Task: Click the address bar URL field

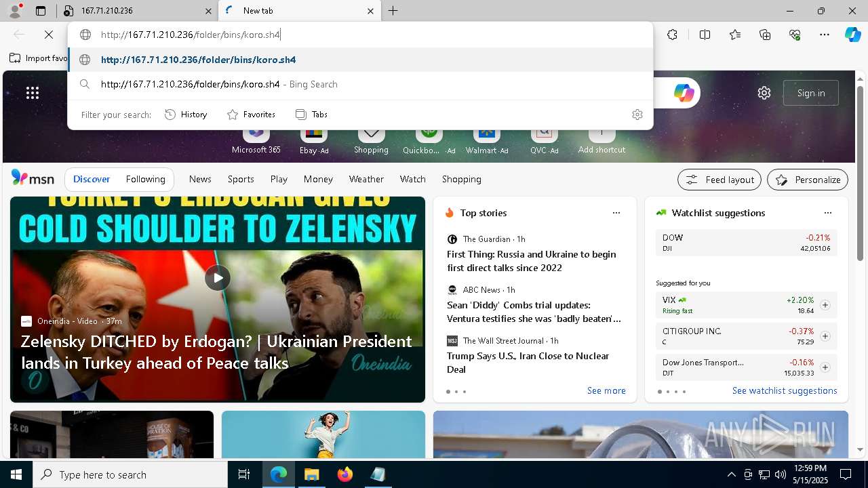Action: 361,35
